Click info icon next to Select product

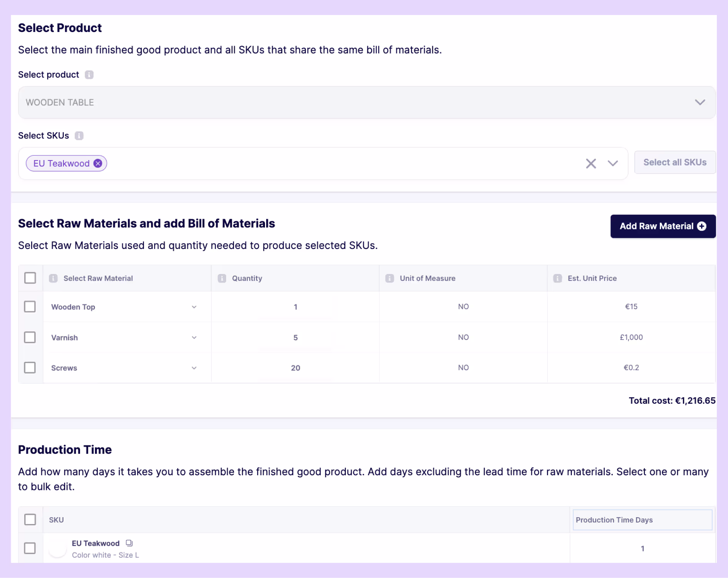89,75
